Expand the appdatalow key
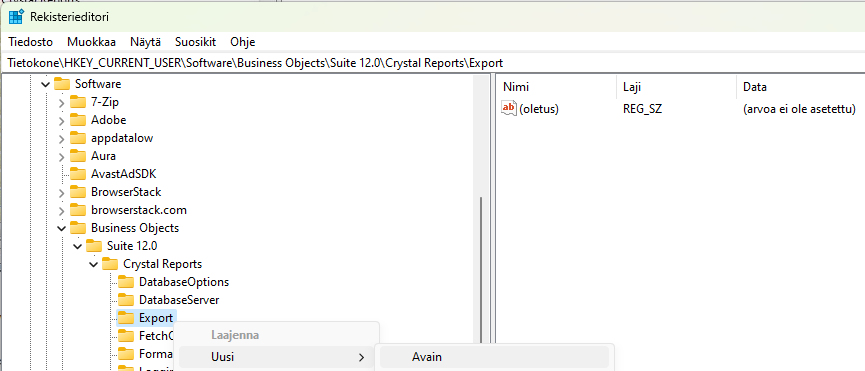This screenshot has width=865, height=371. click(61, 138)
